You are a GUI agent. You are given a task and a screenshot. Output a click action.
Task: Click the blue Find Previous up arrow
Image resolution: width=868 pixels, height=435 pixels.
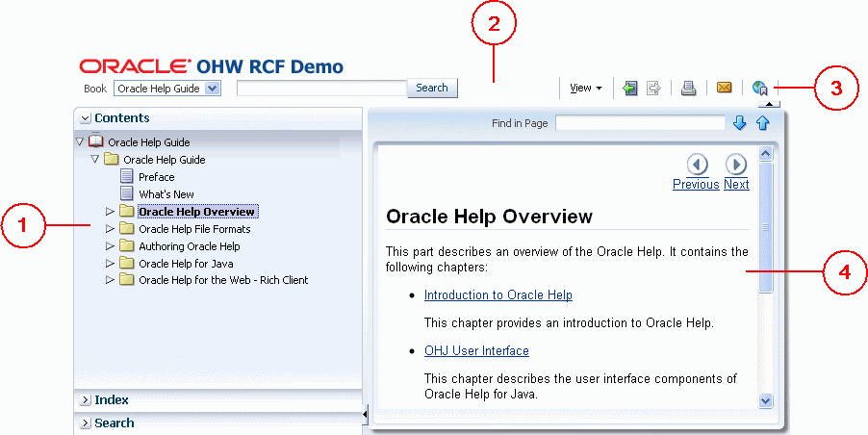pyautogui.click(x=763, y=123)
